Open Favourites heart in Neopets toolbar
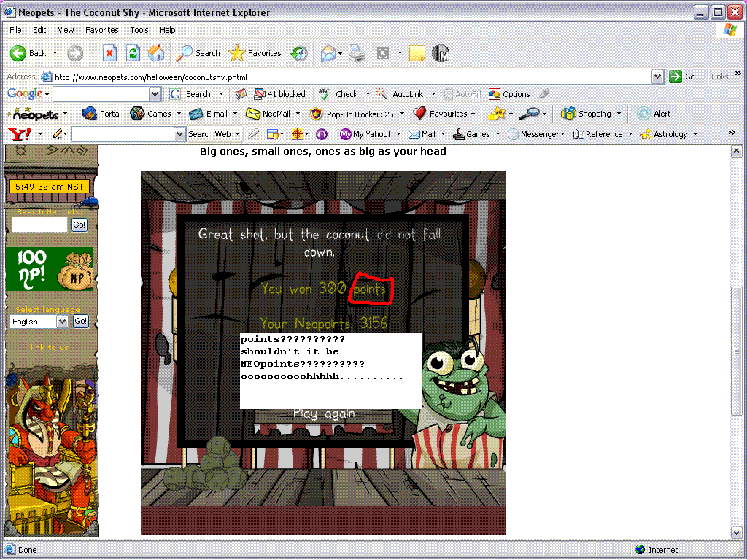Viewport: 747px width, 560px height. [x=419, y=114]
